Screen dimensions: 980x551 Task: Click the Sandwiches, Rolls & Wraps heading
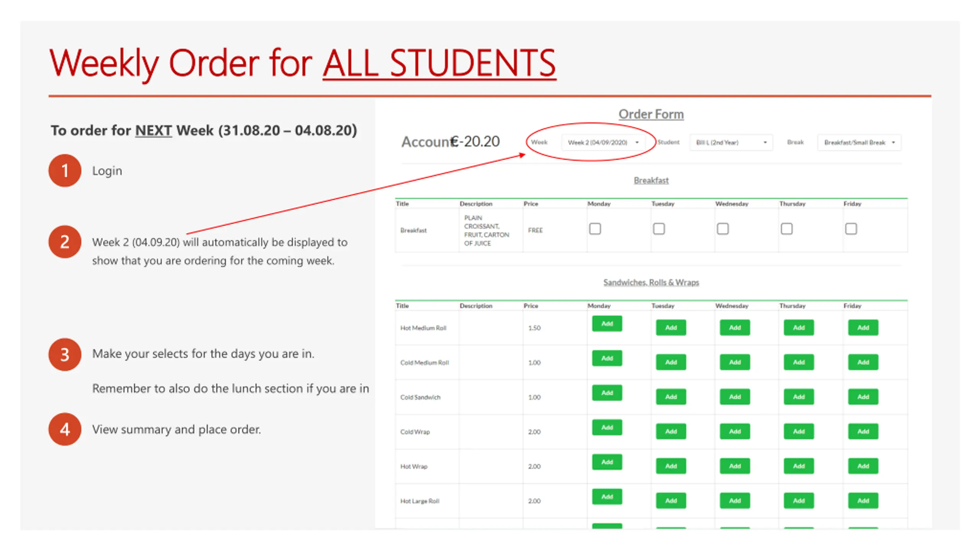(x=651, y=282)
